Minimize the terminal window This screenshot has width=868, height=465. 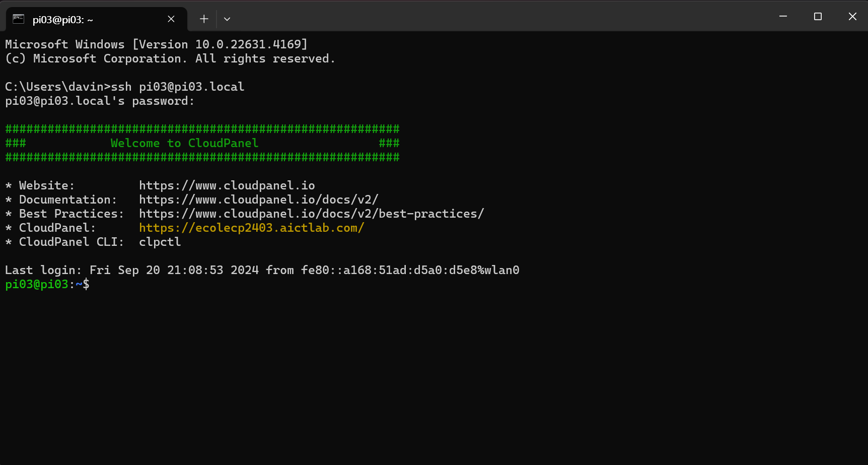click(783, 16)
